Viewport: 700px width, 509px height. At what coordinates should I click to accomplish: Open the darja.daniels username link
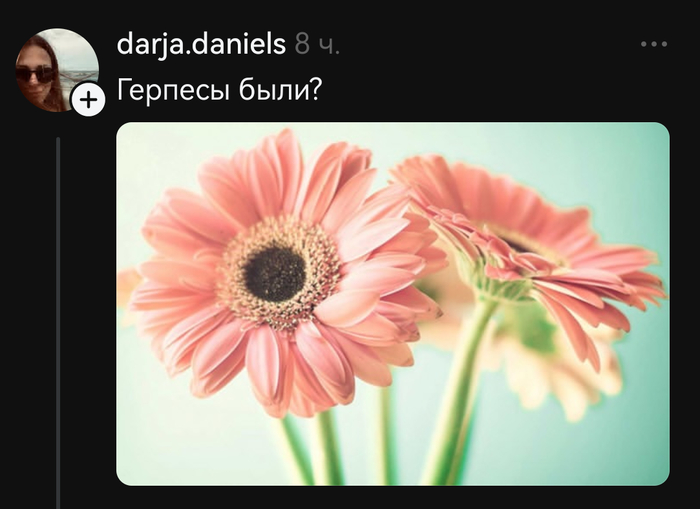[201, 44]
